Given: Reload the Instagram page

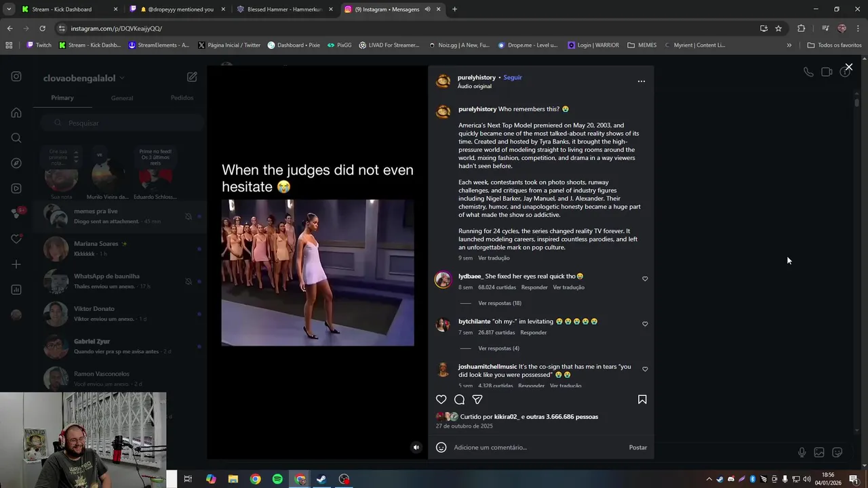Looking at the screenshot, I should pos(42,28).
